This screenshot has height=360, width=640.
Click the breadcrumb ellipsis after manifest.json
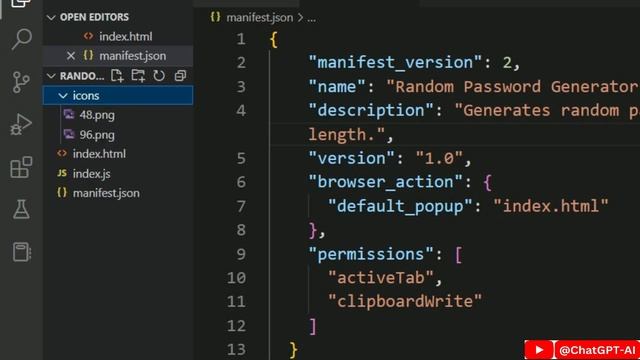[x=311, y=18]
